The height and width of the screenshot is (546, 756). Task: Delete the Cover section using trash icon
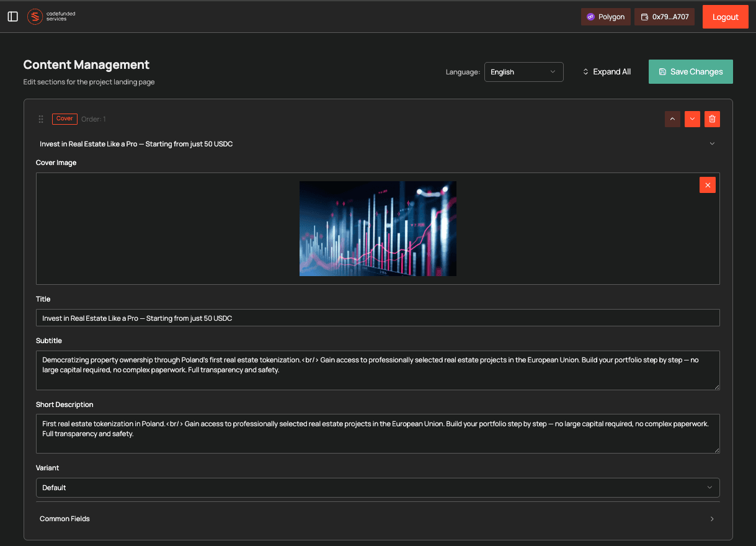(712, 119)
